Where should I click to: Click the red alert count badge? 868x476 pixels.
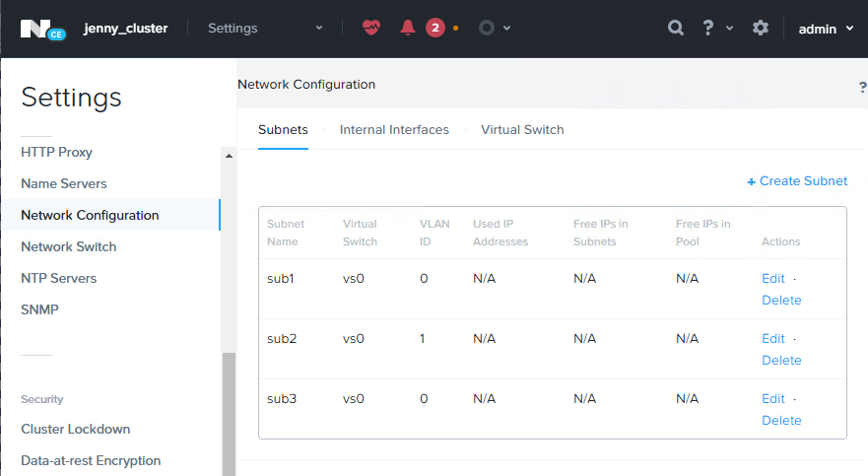(435, 29)
